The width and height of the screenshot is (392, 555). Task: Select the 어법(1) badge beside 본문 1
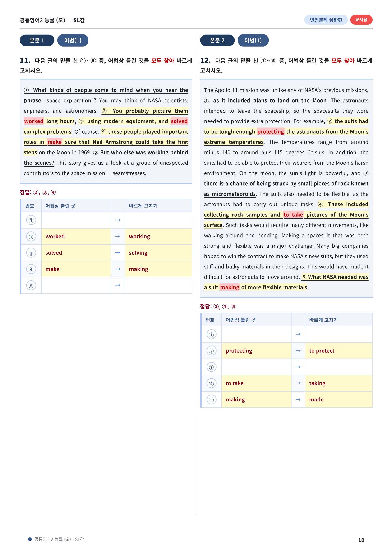(x=73, y=40)
